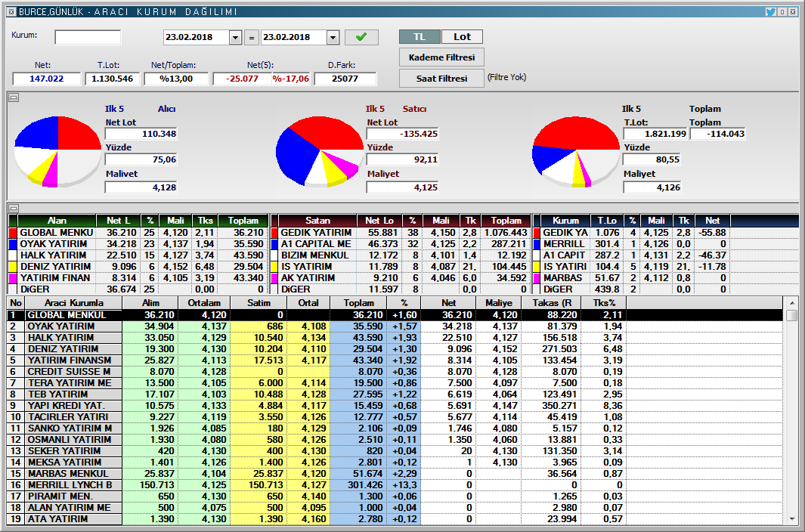Click the T.Lot value 1.130.546
The height and width of the screenshot is (532, 805).
113,79
